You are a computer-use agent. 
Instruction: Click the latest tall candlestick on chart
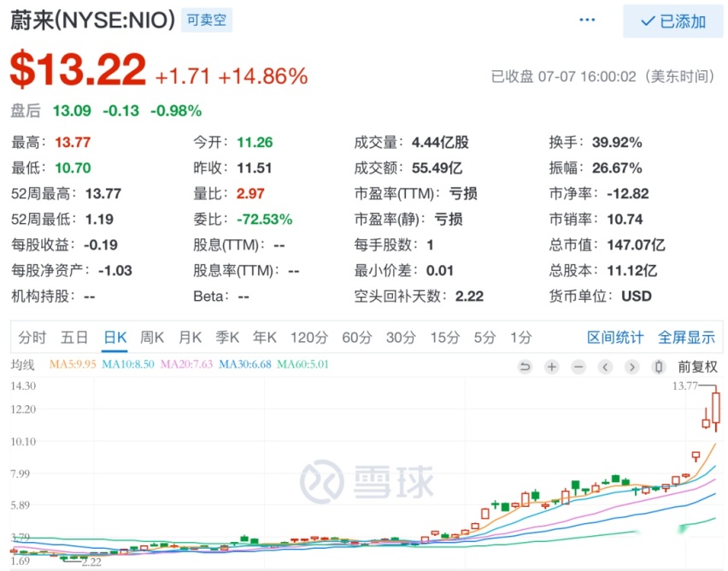716,408
